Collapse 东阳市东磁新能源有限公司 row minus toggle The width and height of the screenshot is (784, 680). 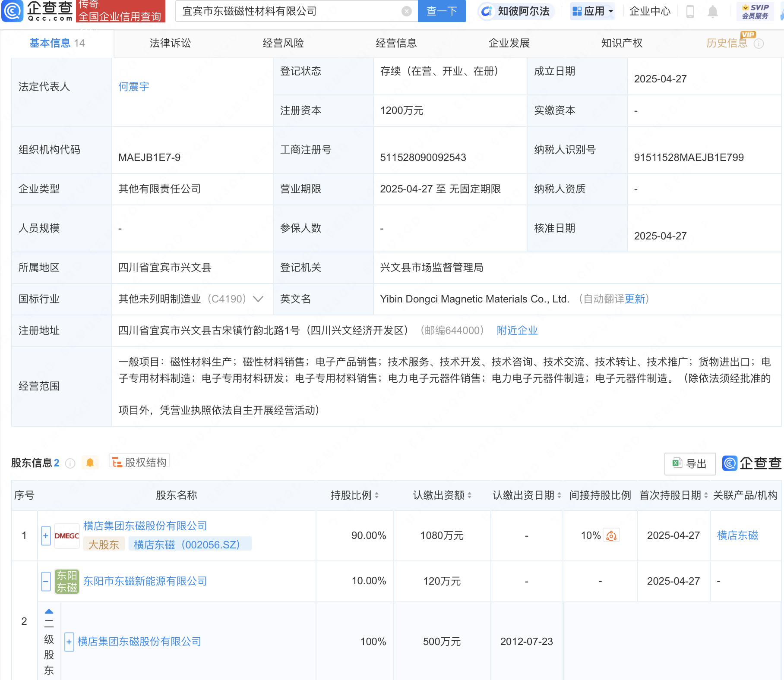click(x=46, y=581)
